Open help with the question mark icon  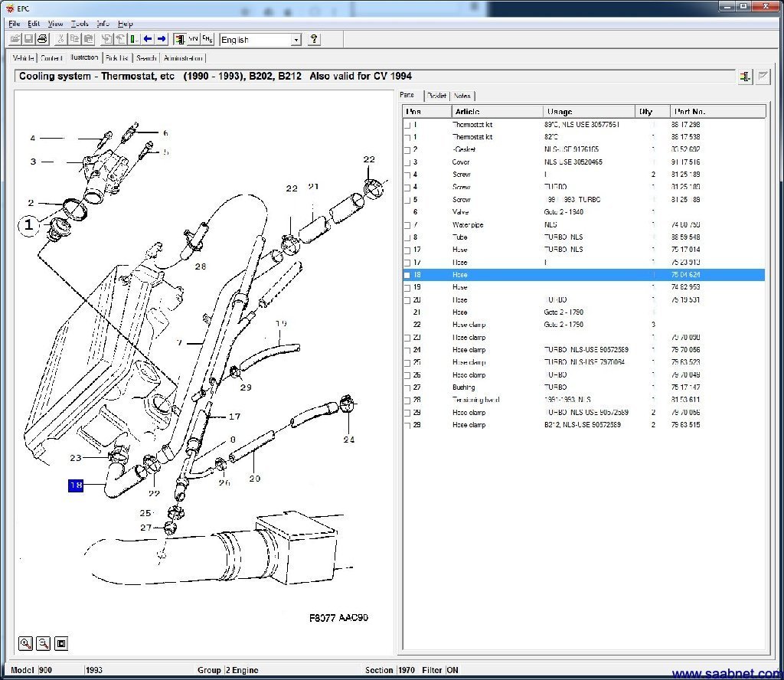(314, 39)
